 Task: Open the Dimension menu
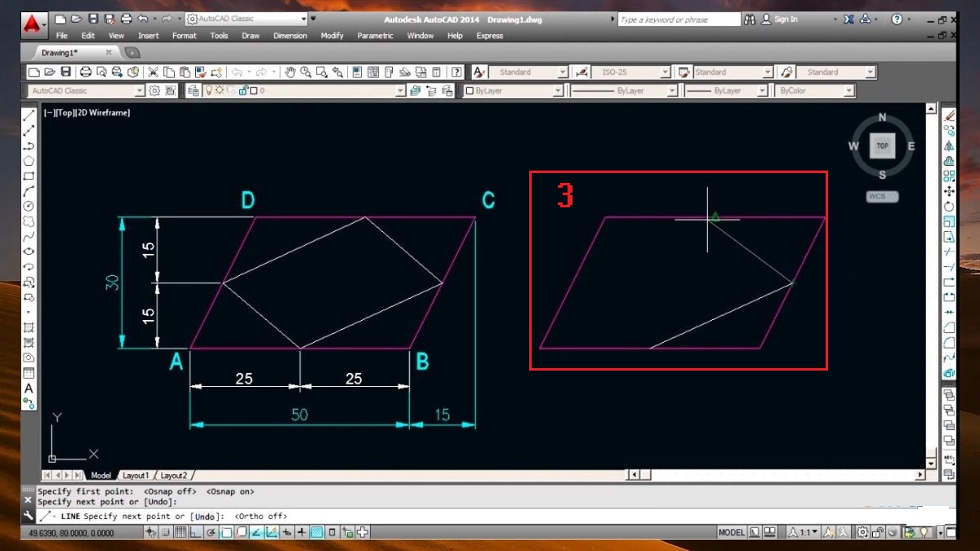pos(290,36)
